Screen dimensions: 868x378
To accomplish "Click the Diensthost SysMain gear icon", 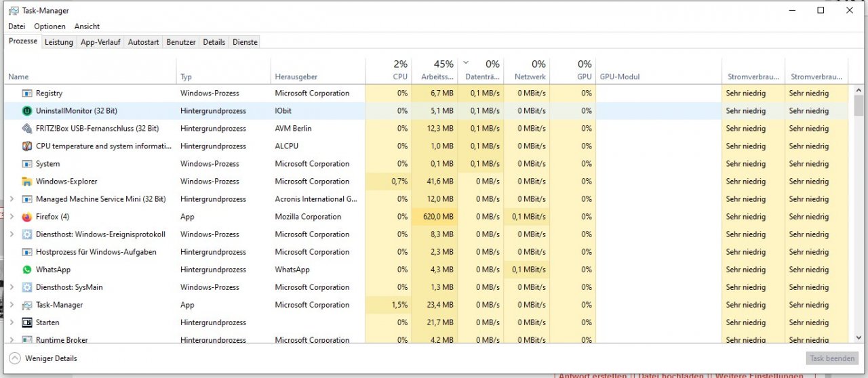I will 27,287.
